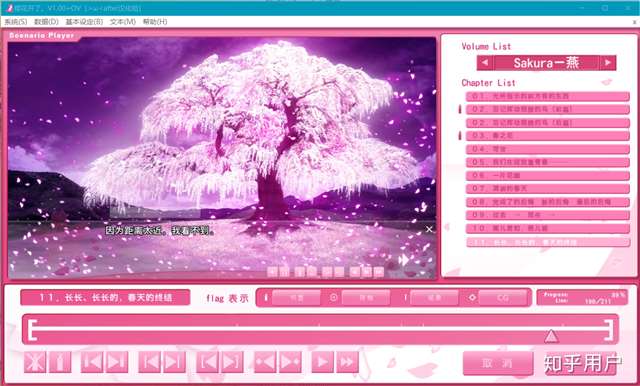640x386 pixels.
Task: Open the 基本设定(B) menu
Action: coord(84,22)
